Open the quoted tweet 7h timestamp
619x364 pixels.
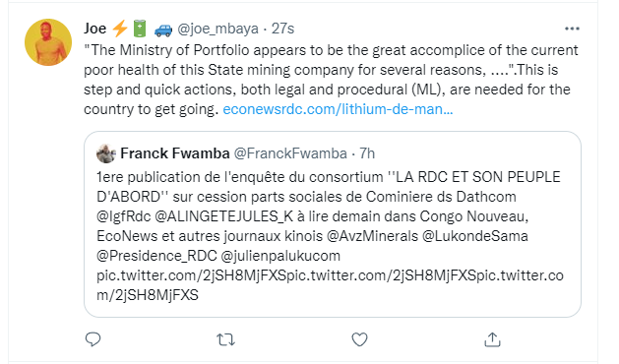pyautogui.click(x=367, y=153)
